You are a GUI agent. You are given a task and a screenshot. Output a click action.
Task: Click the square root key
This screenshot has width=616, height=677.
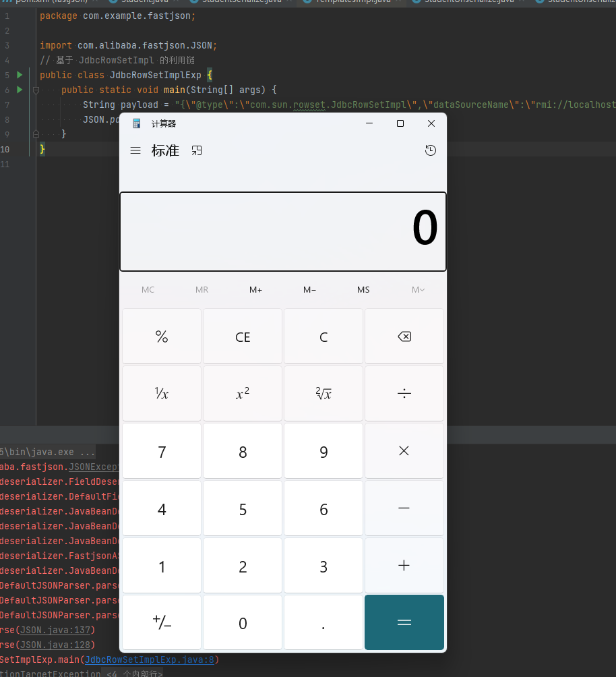pos(324,393)
